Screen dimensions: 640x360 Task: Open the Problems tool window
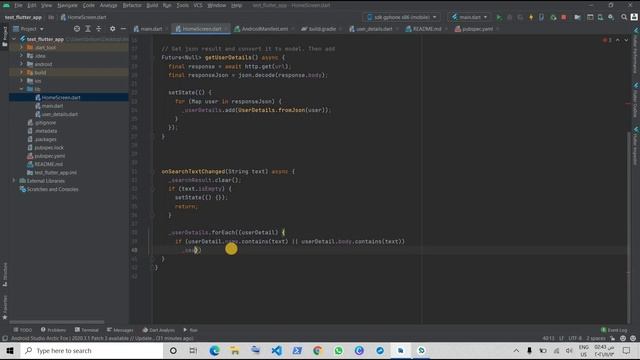(53, 330)
